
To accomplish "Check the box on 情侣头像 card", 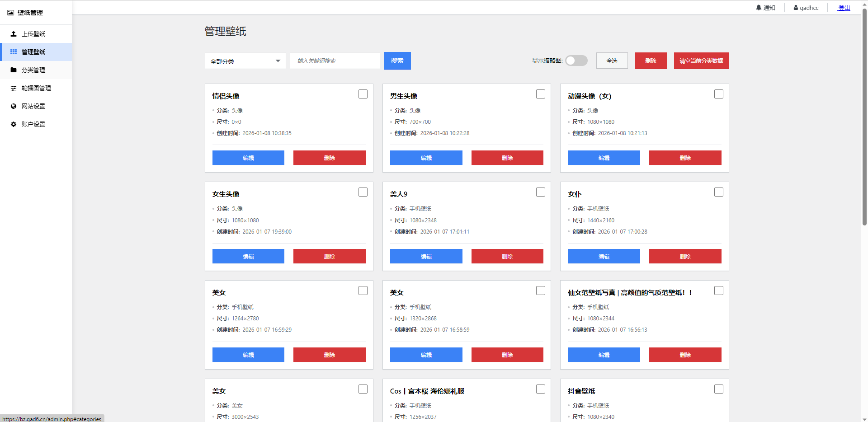I will point(363,94).
